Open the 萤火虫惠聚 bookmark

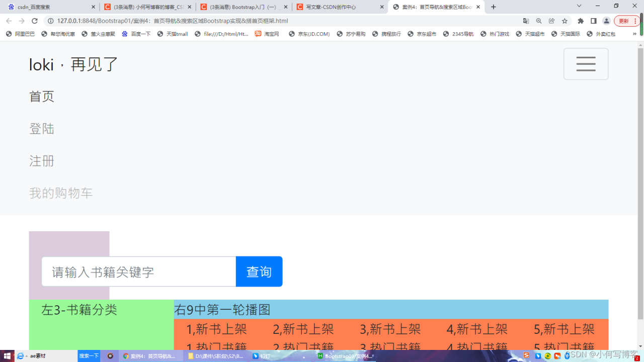[x=99, y=34]
